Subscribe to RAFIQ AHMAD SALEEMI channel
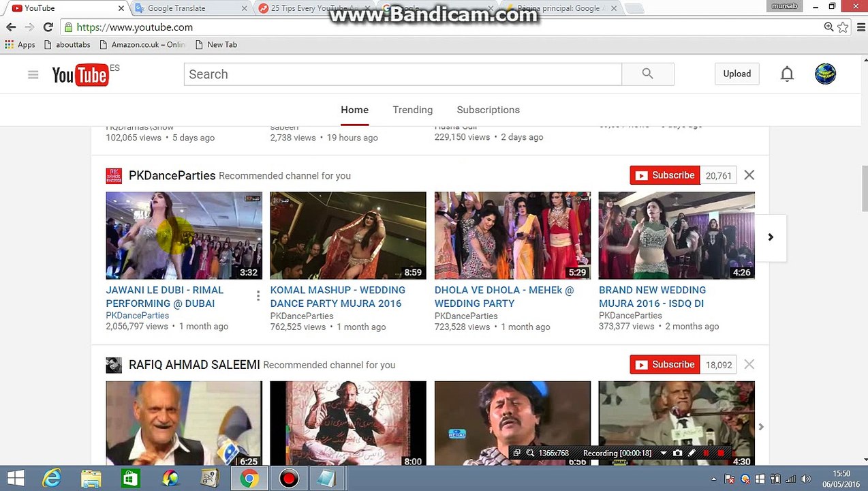Viewport: 868px width, 491px height. pyautogui.click(x=665, y=365)
